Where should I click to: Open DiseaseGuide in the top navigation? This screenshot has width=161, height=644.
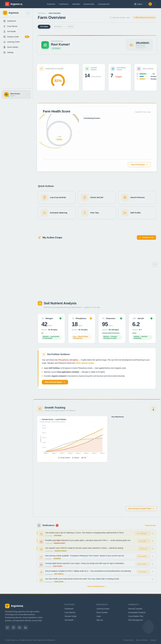(89, 4)
